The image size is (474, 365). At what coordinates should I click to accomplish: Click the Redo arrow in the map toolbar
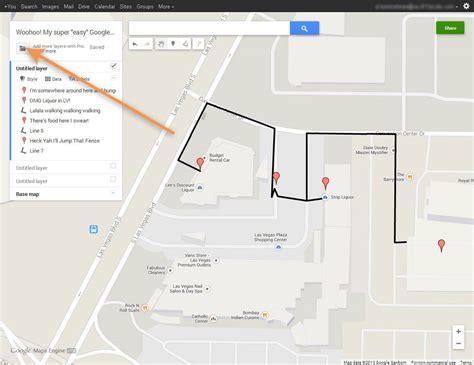(x=147, y=44)
